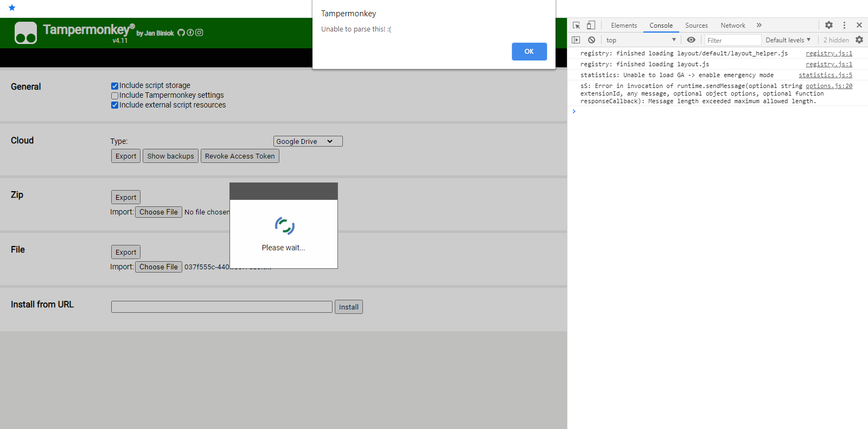Click the Please wait loading spinner
868x429 pixels.
284,225
